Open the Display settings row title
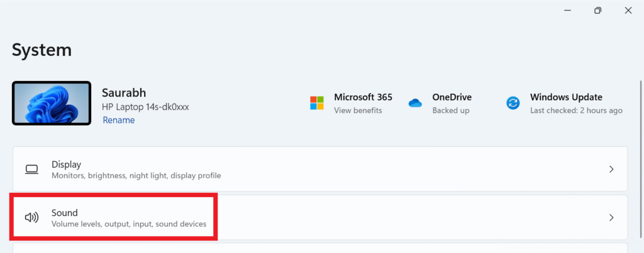Viewport: 644px width, 253px height. (x=66, y=163)
